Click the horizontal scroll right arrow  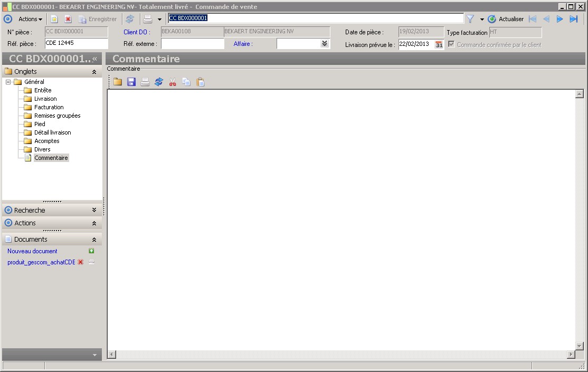(571, 355)
